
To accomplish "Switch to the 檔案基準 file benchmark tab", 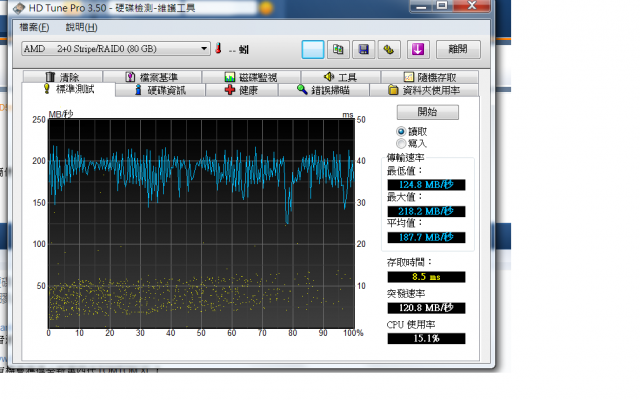I will tap(152, 77).
